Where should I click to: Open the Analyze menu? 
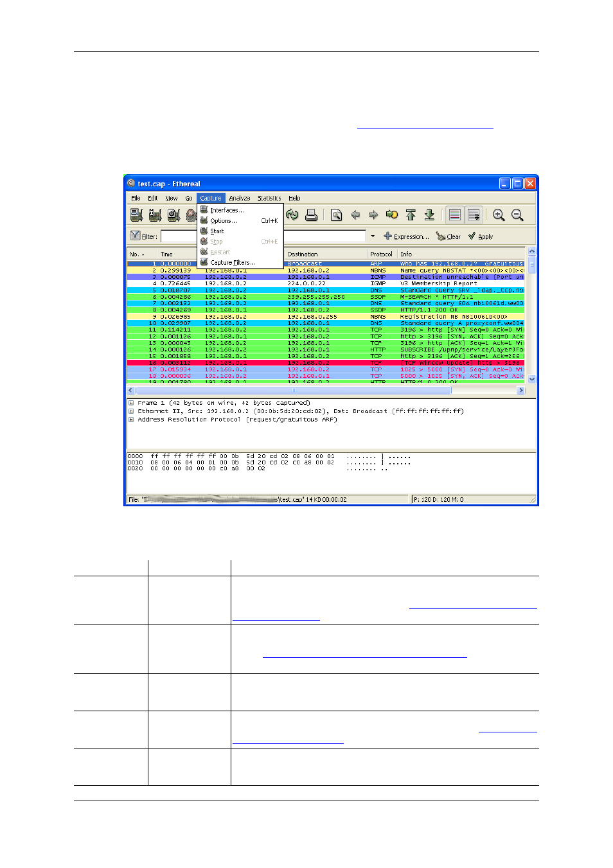240,199
